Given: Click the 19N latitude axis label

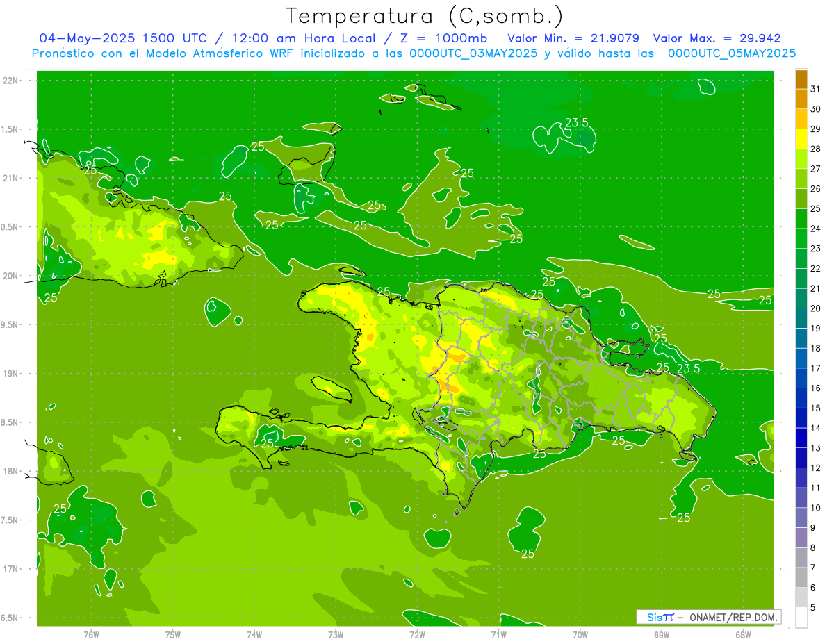Looking at the screenshot, I should point(10,374).
